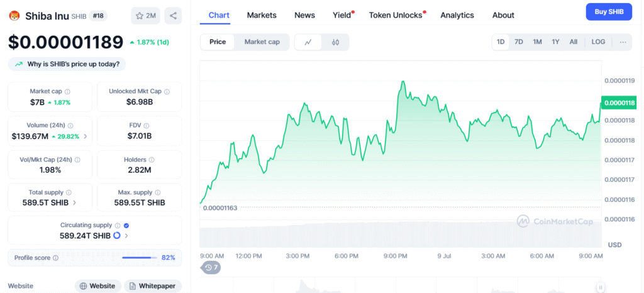Open the Token Unlocks tab
Screen dimensions: 644x293
tap(396, 15)
